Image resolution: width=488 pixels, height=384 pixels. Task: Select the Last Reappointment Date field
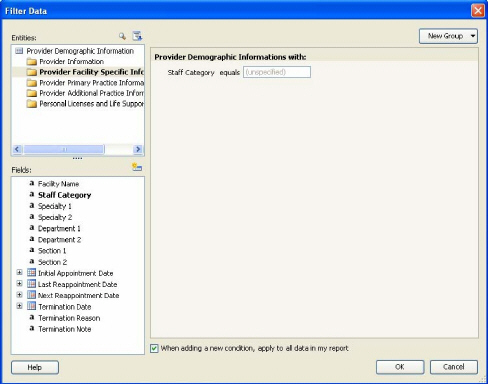pos(77,284)
